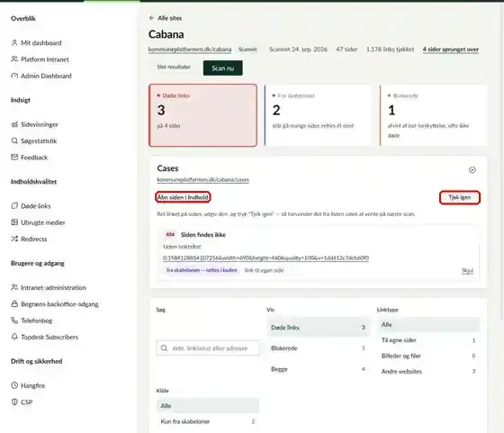This screenshot has width=504, height=433.
Task: Filter Vis by Døde links
Action: (x=318, y=328)
